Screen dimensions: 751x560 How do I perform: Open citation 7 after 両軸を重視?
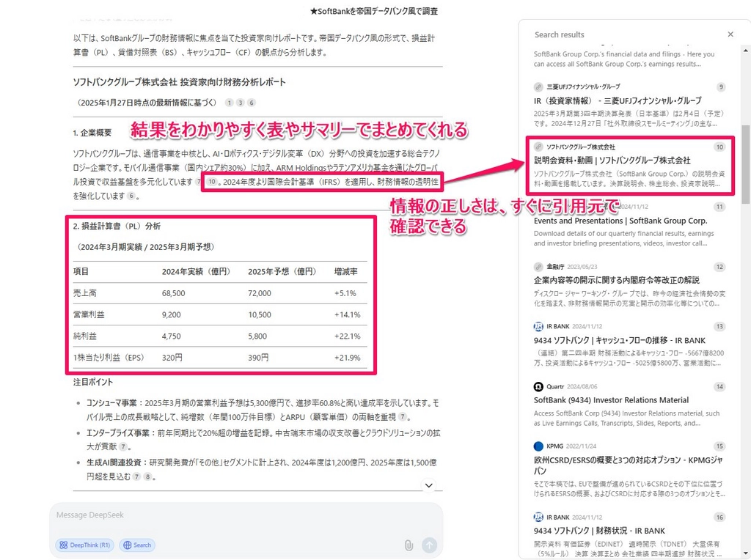[403, 417]
